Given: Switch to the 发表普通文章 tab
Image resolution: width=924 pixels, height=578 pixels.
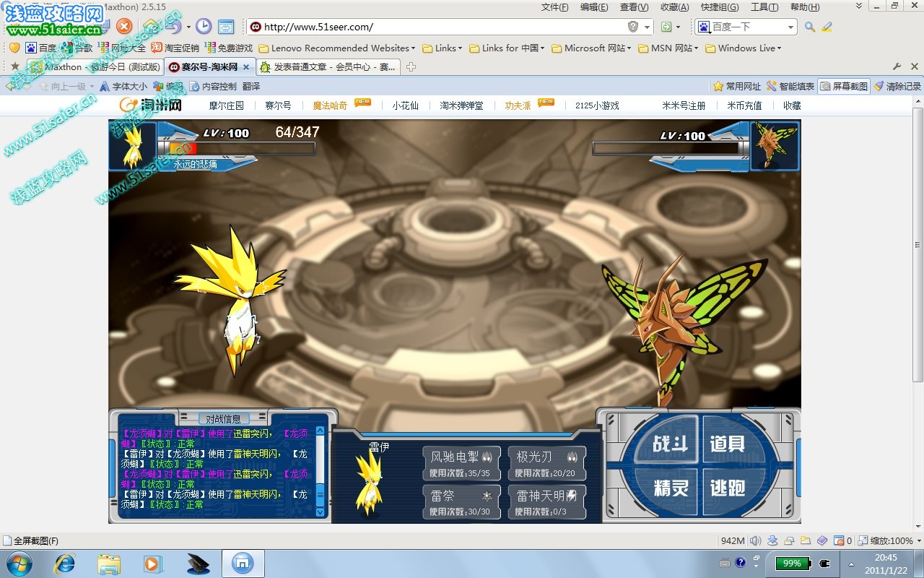Looking at the screenshot, I should point(328,67).
